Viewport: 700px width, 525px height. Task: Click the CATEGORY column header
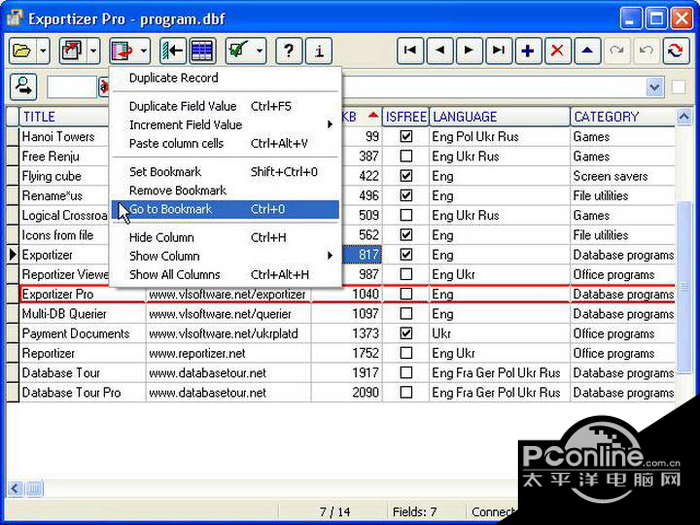pos(605,117)
